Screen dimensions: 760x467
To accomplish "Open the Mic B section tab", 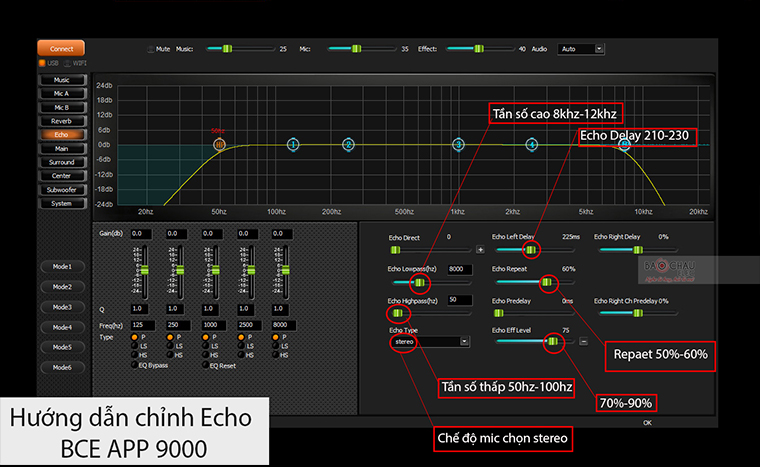I will pos(62,107).
